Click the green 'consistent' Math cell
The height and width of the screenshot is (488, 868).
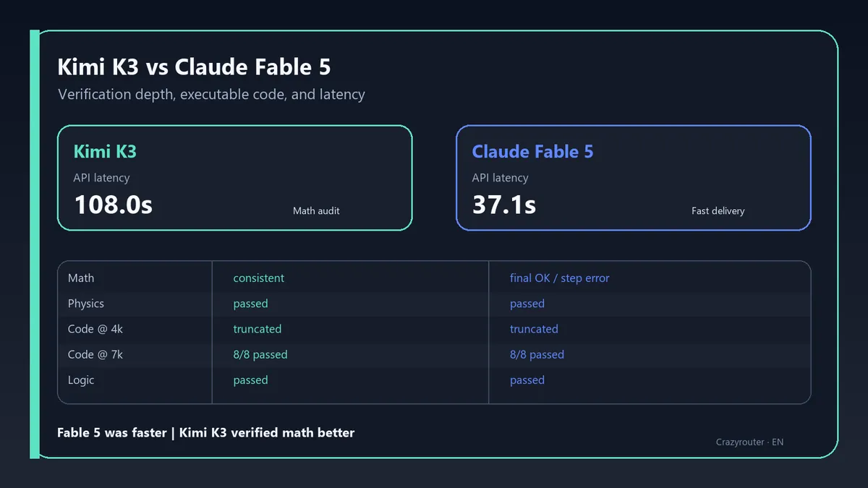tap(258, 278)
